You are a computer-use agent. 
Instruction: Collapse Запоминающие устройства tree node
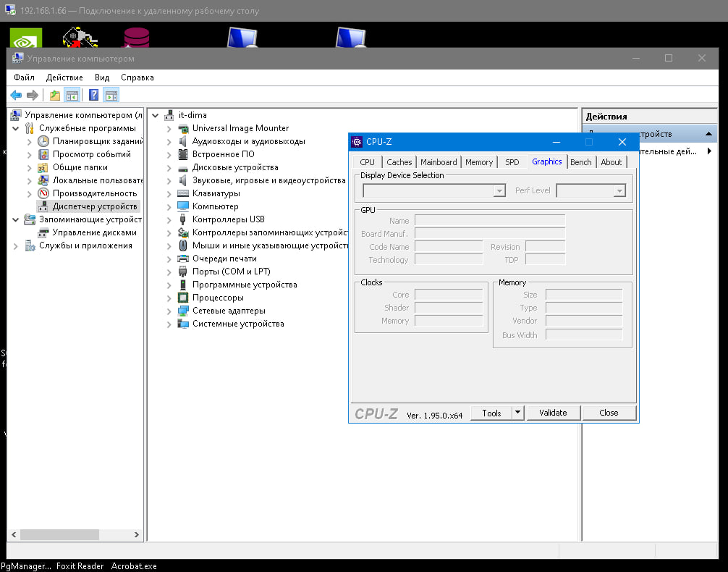[16, 219]
